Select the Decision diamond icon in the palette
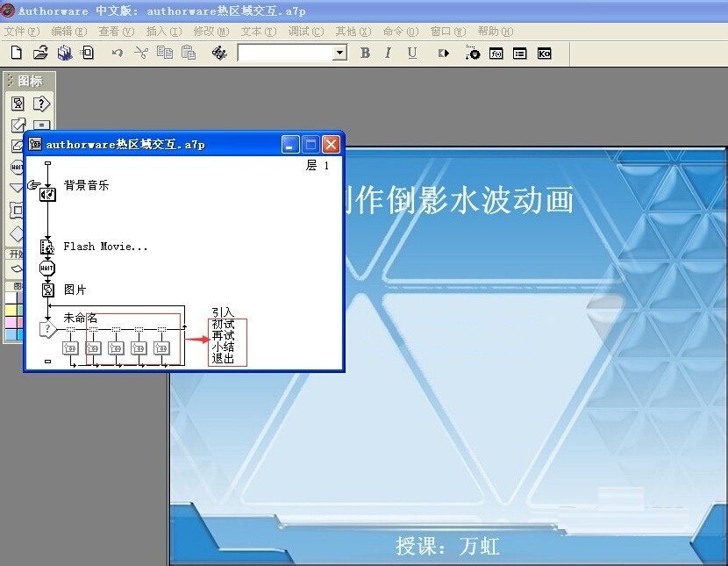 (17, 233)
